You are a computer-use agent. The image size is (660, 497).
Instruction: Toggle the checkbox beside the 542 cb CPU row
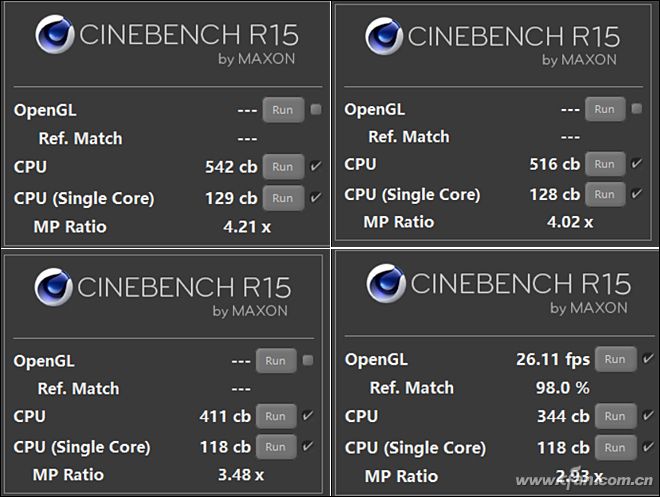316,166
